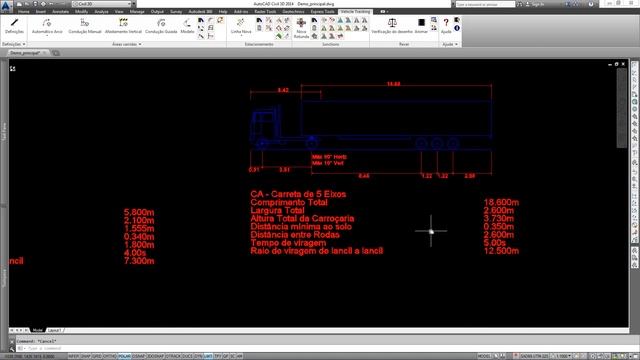The height and width of the screenshot is (360, 640).
Task: Select the Condução Manual tool
Action: pyautogui.click(x=84, y=26)
